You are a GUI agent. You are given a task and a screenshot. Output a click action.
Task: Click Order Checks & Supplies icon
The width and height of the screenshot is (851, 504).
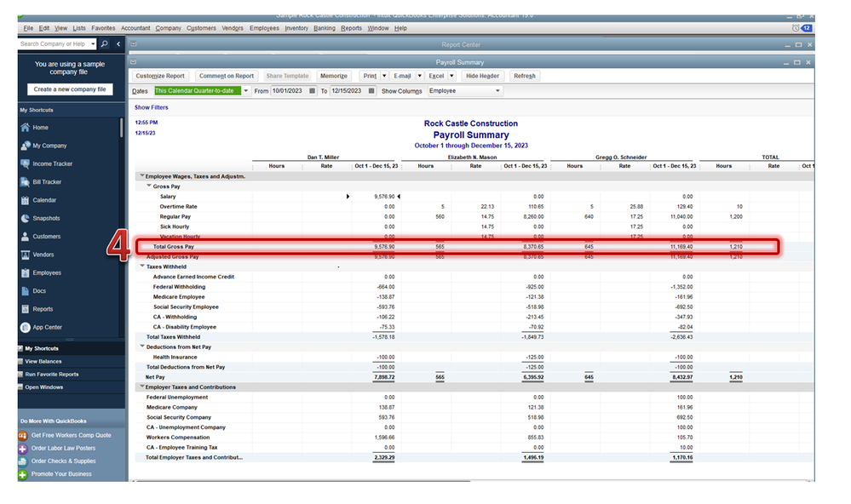[23, 461]
